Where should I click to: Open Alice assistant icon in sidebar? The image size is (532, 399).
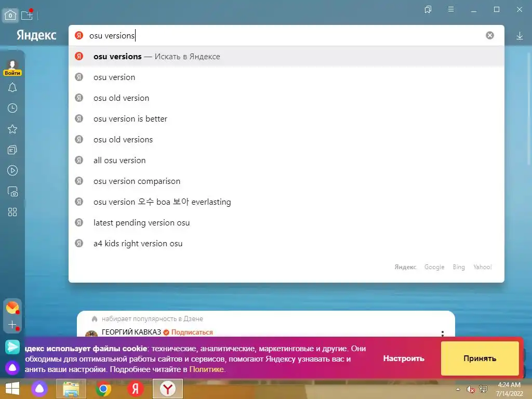pyautogui.click(x=12, y=367)
